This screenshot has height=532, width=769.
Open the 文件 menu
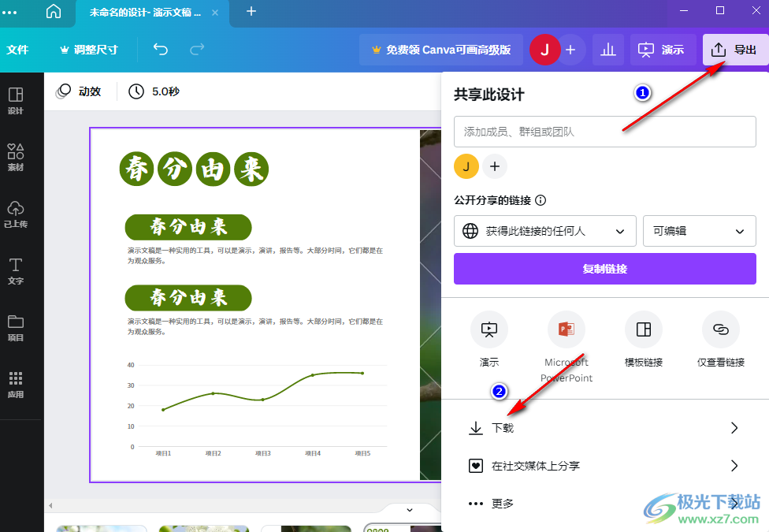[x=17, y=50]
